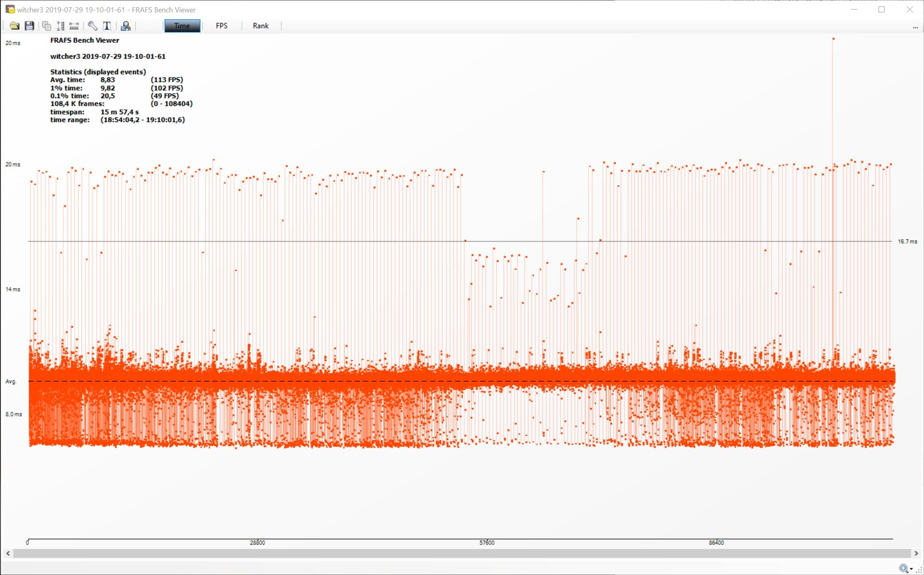This screenshot has width=924, height=575.
Task: Click the magnifier search toolbar icon
Action: (126, 26)
